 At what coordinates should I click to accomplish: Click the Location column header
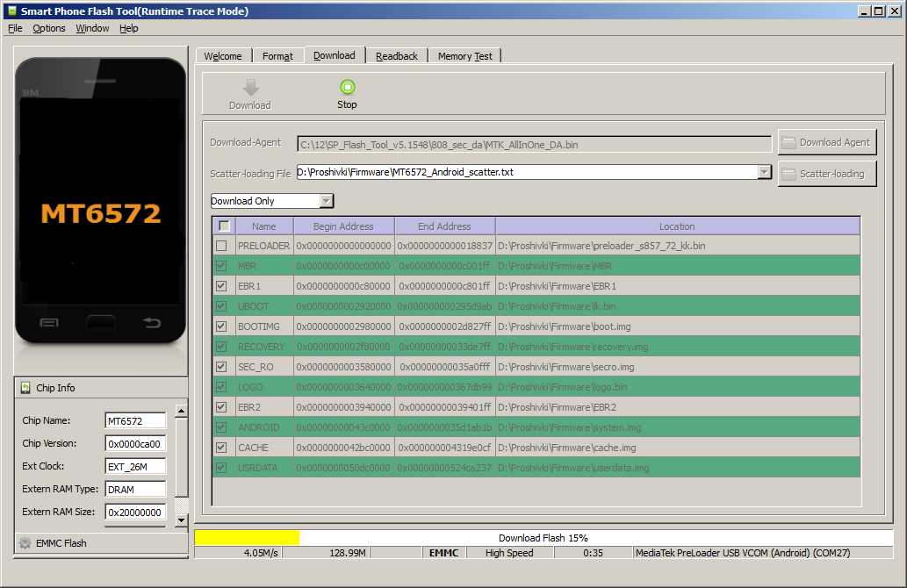click(676, 226)
